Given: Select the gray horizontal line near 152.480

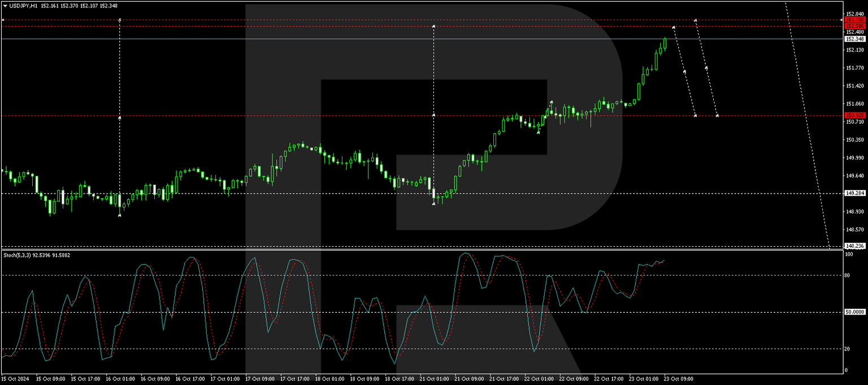Looking at the screenshot, I should [396, 38].
